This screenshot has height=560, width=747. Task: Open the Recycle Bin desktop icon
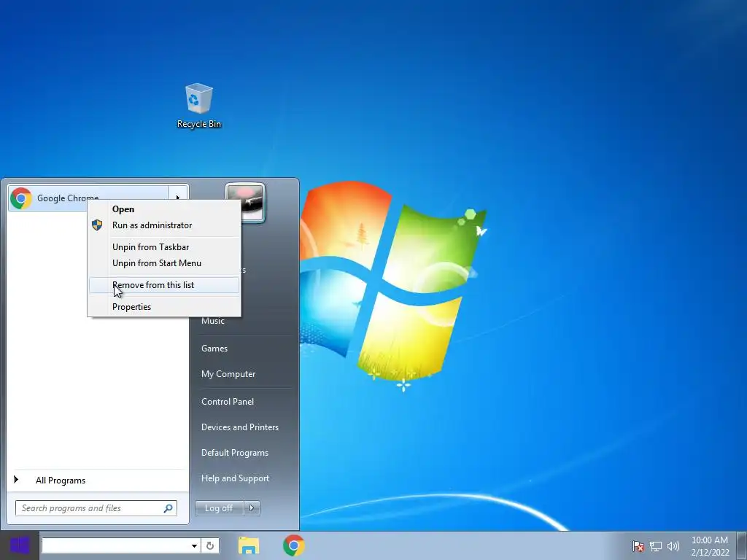pyautogui.click(x=198, y=106)
